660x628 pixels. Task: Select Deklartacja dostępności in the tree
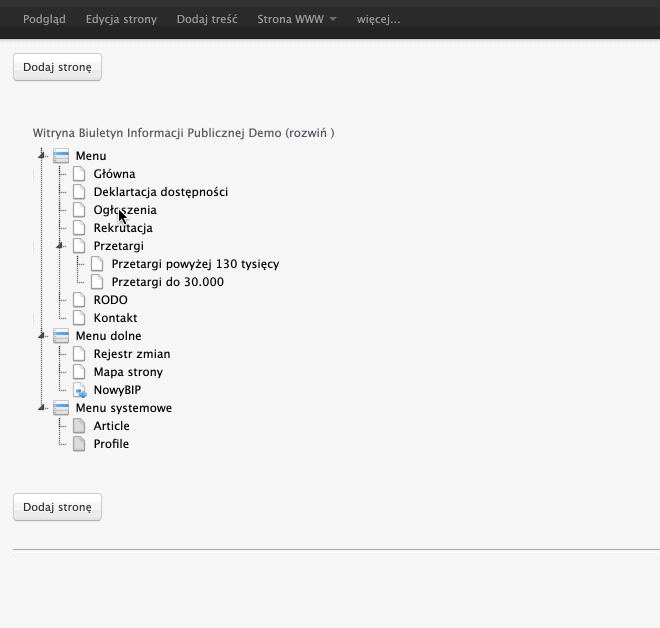point(160,192)
